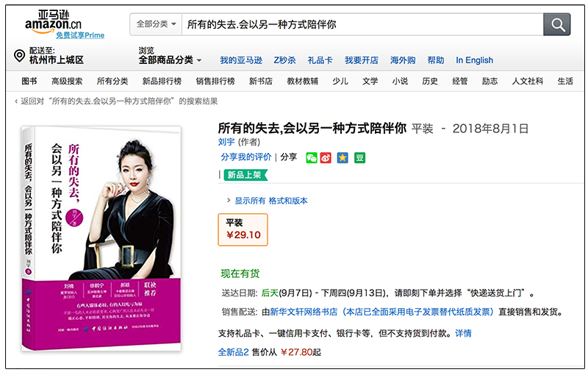Open the Amazon.cn logo homepage
This screenshot has width=588, height=375.
point(53,22)
